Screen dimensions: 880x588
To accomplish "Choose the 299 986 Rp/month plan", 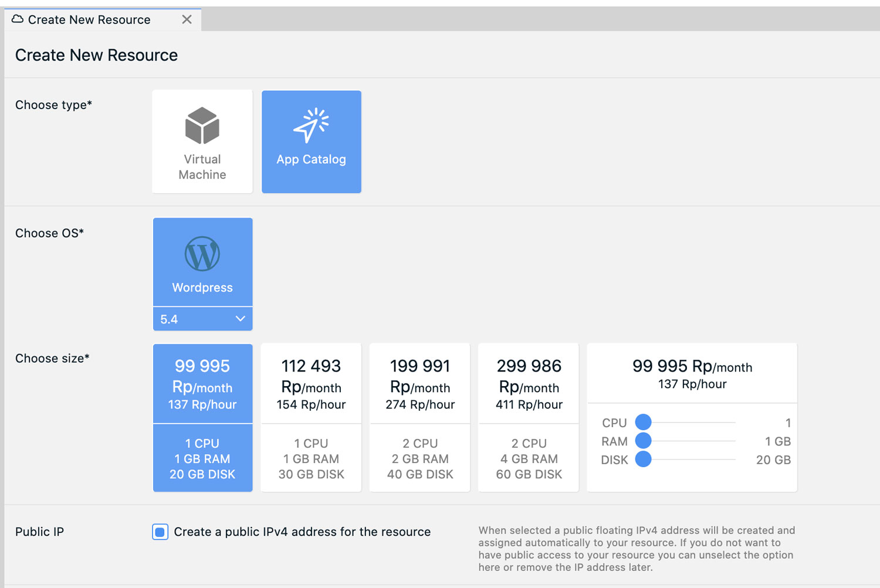I will click(529, 384).
